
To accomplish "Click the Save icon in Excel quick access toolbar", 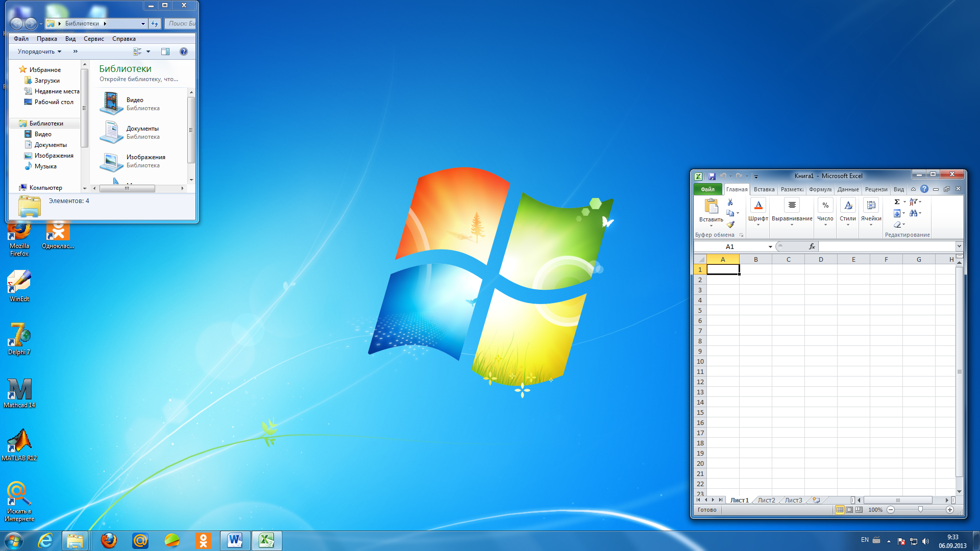I will coord(712,176).
